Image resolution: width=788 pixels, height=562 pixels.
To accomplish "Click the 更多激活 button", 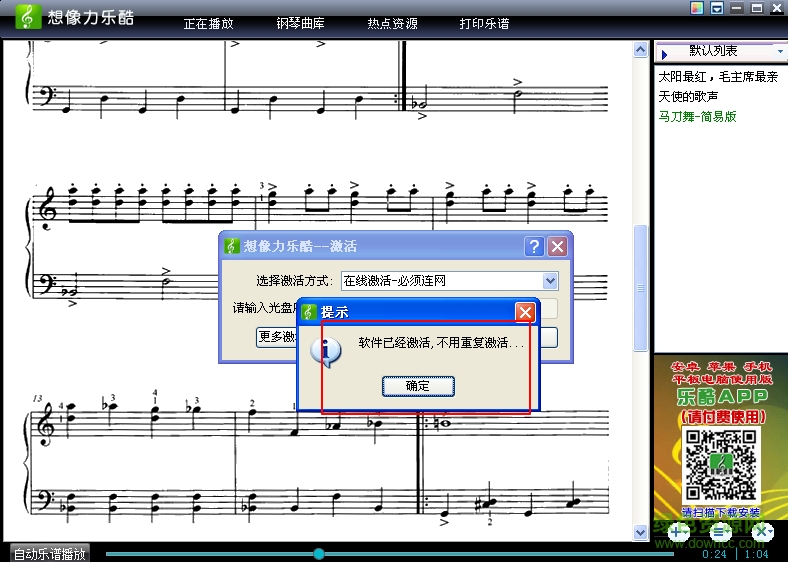I will (x=277, y=337).
